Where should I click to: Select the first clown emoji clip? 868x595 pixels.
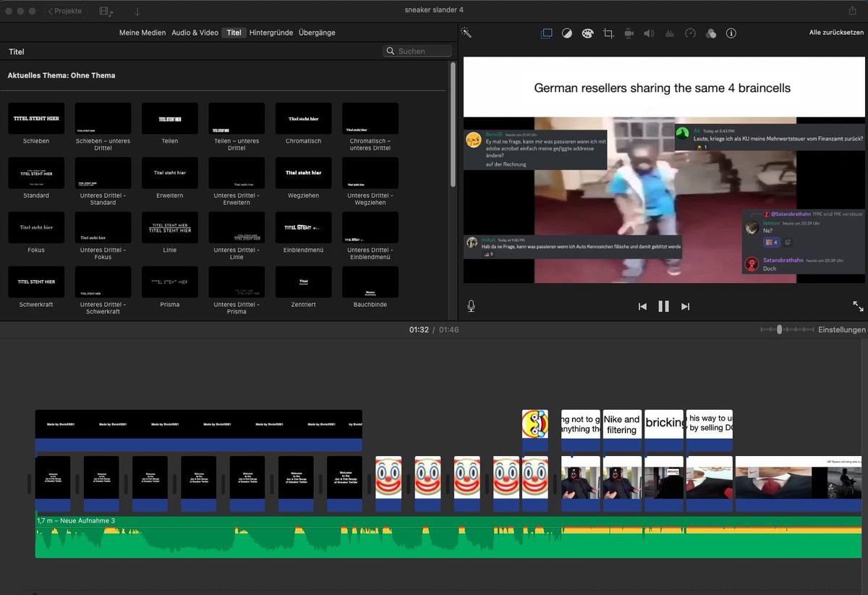(x=388, y=484)
